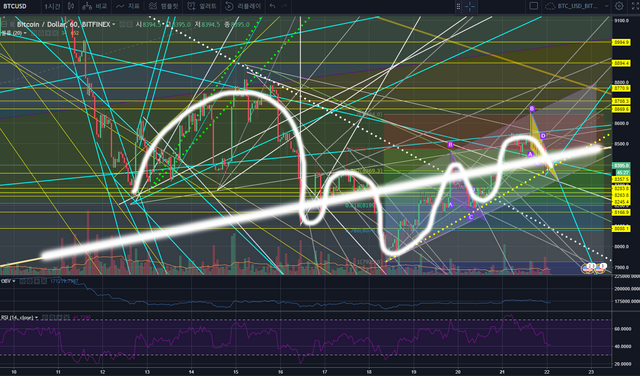Expand the RSI (14, close) dropdown arrow

[x=36, y=317]
